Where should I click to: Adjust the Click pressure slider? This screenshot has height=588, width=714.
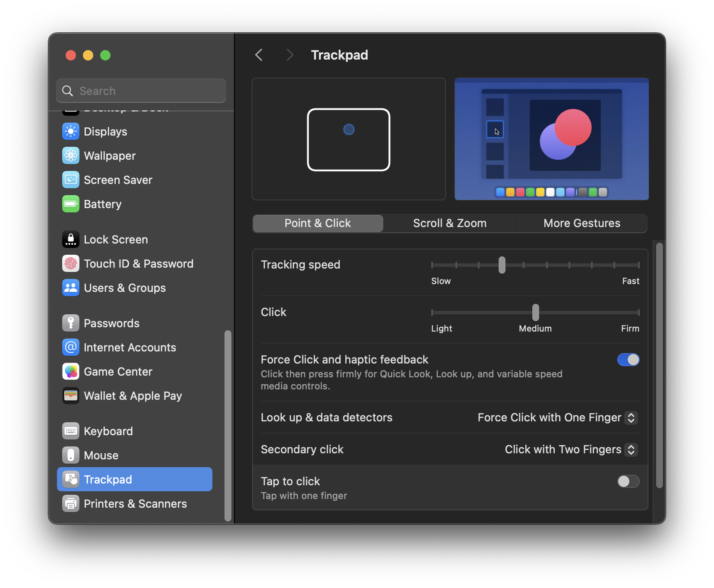535,313
